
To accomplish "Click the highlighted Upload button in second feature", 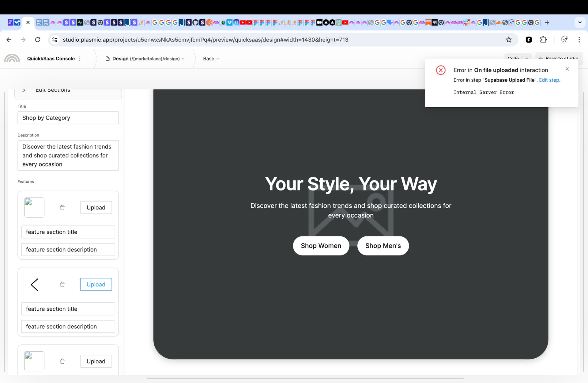I will pyautogui.click(x=96, y=285).
